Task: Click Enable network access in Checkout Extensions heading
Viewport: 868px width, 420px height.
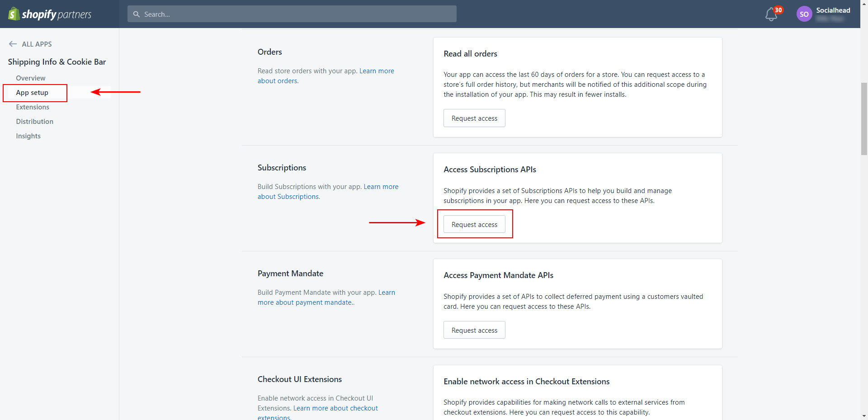Action: coord(526,382)
